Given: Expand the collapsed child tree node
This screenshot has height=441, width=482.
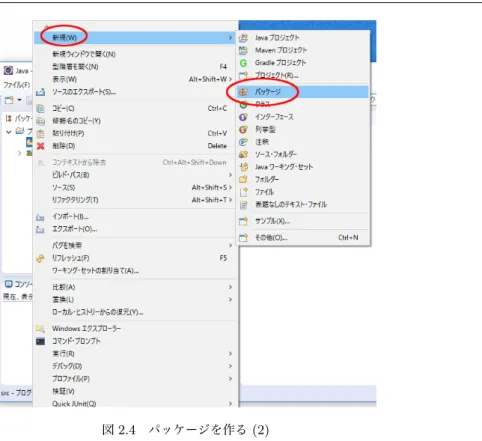Looking at the screenshot, I should point(19,153).
